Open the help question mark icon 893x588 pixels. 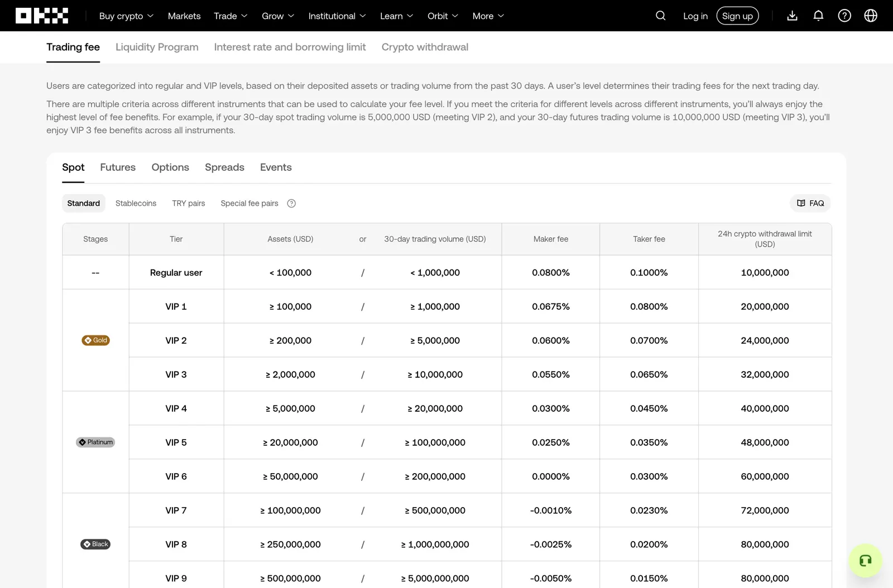pyautogui.click(x=844, y=16)
